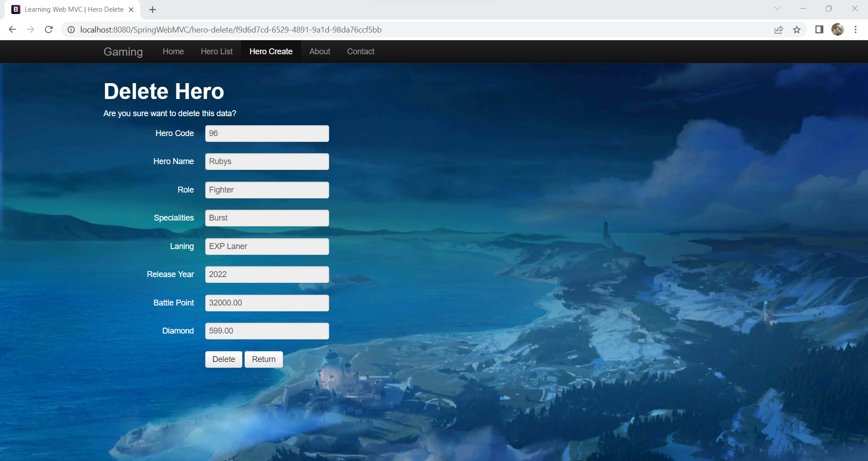Select the Hero Create nav item
Viewport: 868px width, 461px height.
pos(271,52)
